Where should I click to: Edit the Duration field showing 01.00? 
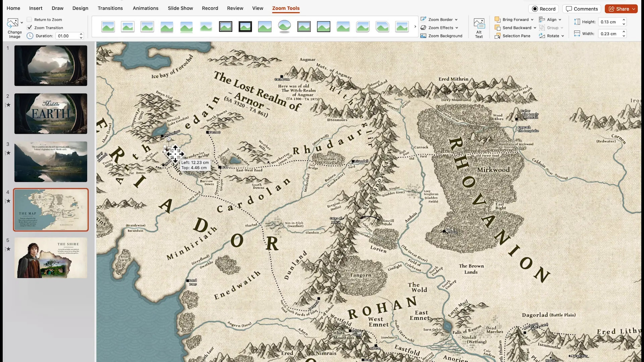coord(67,36)
